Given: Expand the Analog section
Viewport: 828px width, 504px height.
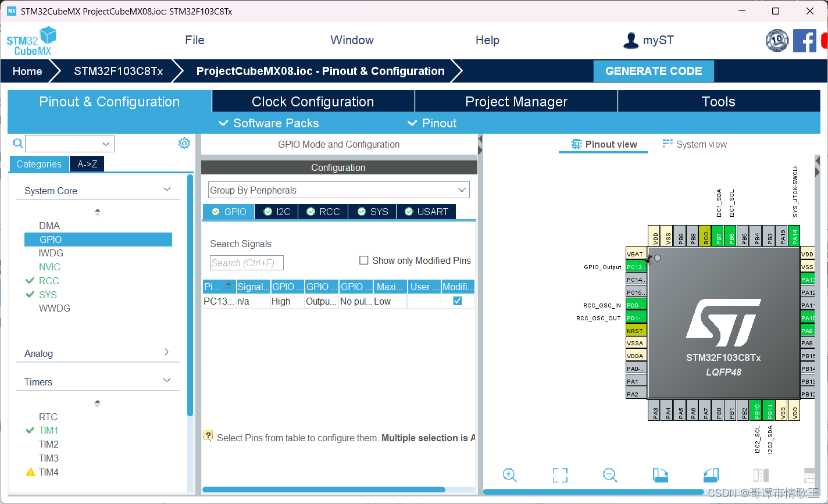Looking at the screenshot, I should pyautogui.click(x=167, y=352).
